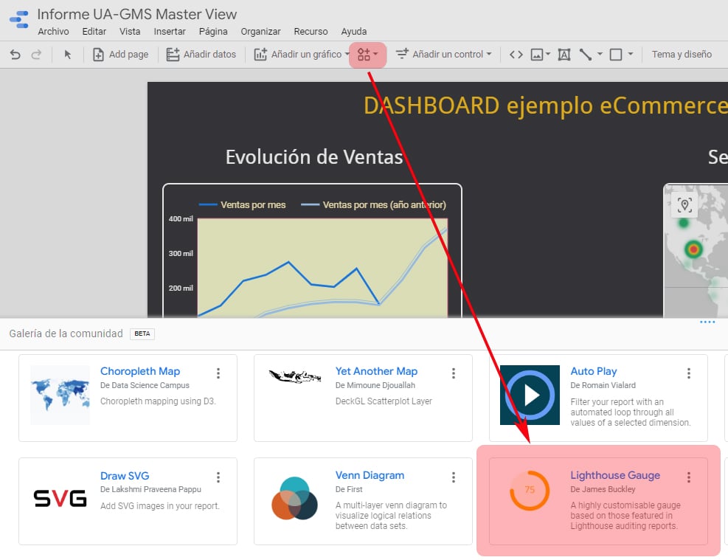The height and width of the screenshot is (560, 728).
Task: Open the Recurso menu
Action: click(x=311, y=32)
